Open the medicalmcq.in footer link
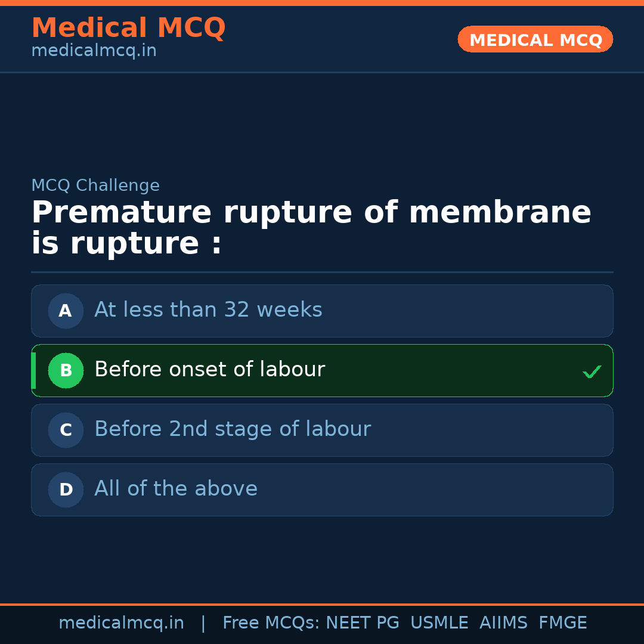The width and height of the screenshot is (644, 644). [x=122, y=623]
